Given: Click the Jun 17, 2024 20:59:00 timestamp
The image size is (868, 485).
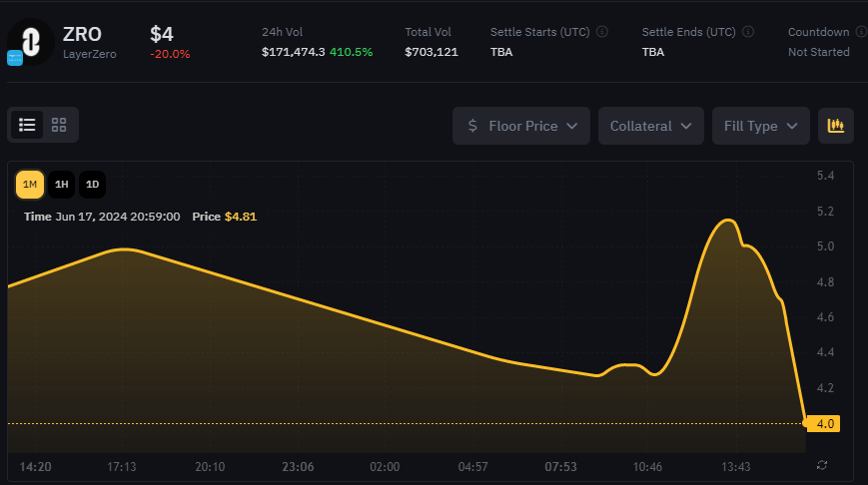Looking at the screenshot, I should coord(117,217).
